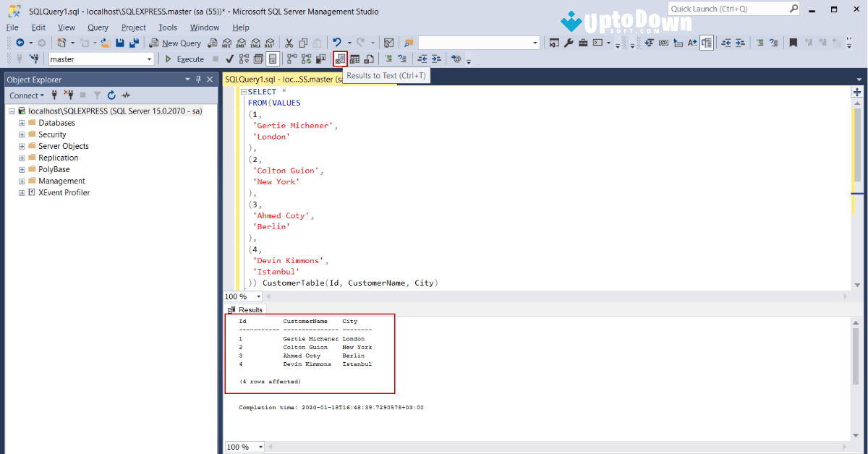The height and width of the screenshot is (454, 868).
Task: Open the Connect dropdown in Object Explorer
Action: 27,95
